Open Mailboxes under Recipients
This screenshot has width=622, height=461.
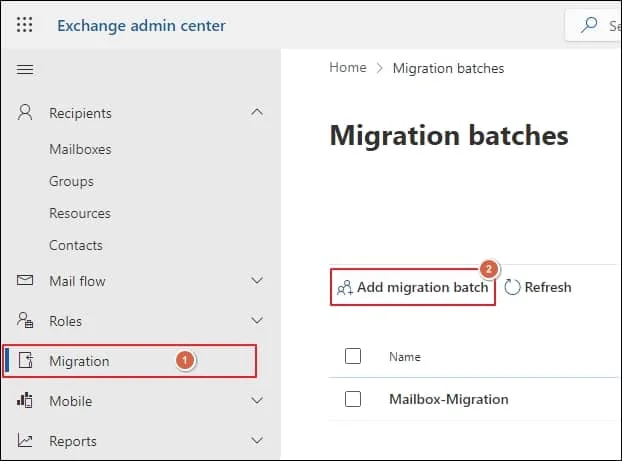[80, 149]
